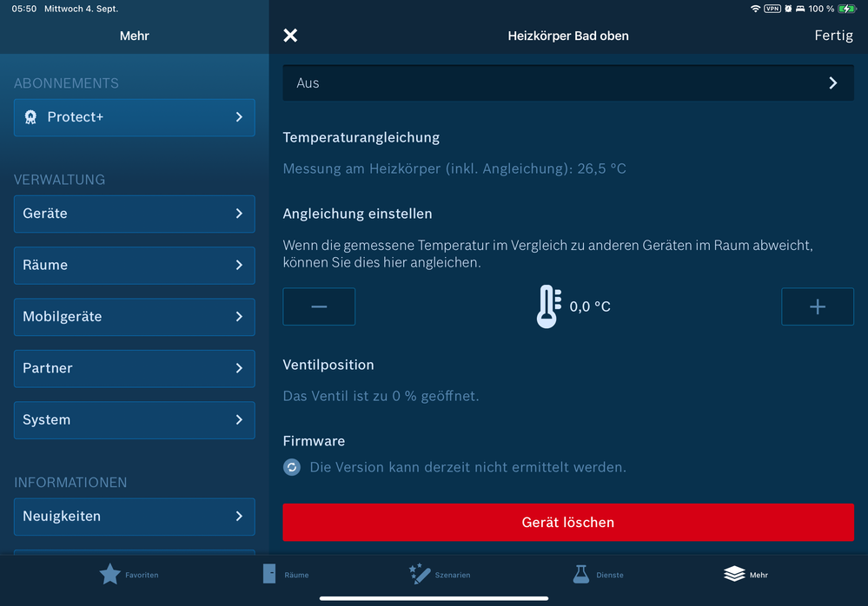The height and width of the screenshot is (606, 868).
Task: Open Mobilgeräte settings
Action: (135, 317)
